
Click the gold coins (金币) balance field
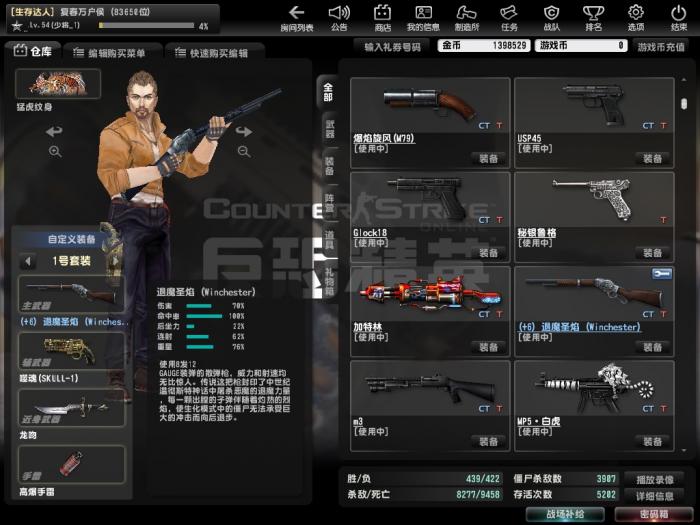[484, 46]
